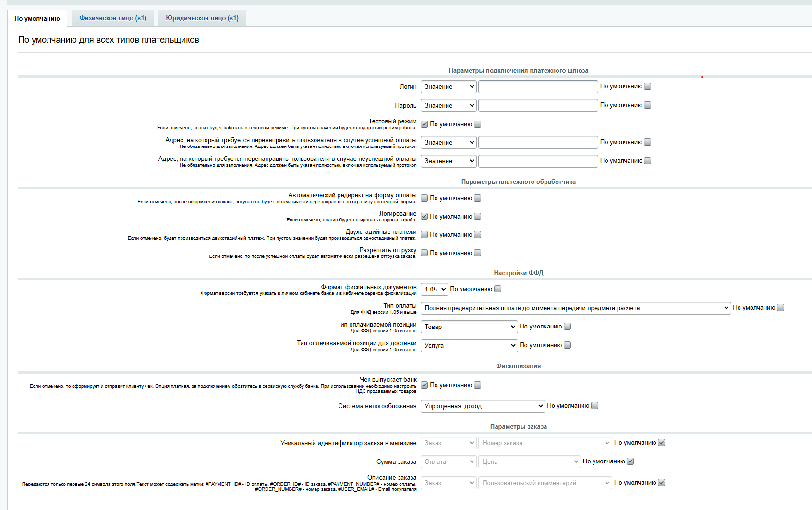Viewport: 812px width, 510px height.
Task: Select the По умолчанию tab
Action: pos(37,19)
